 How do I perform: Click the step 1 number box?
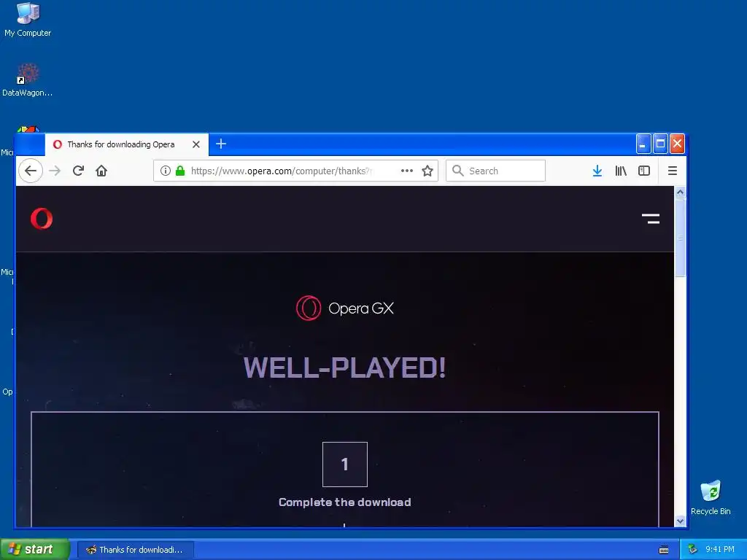pos(345,464)
